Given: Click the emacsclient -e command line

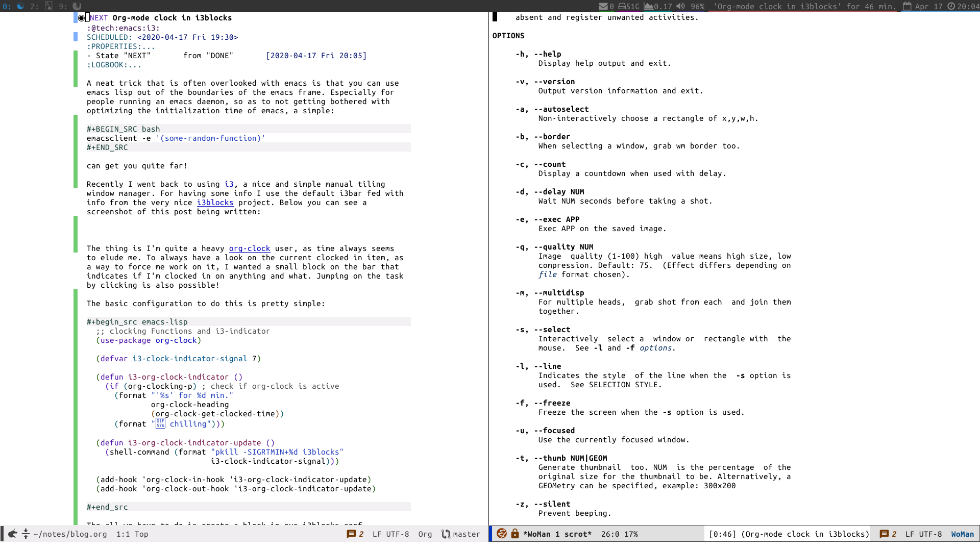Looking at the screenshot, I should point(176,138).
